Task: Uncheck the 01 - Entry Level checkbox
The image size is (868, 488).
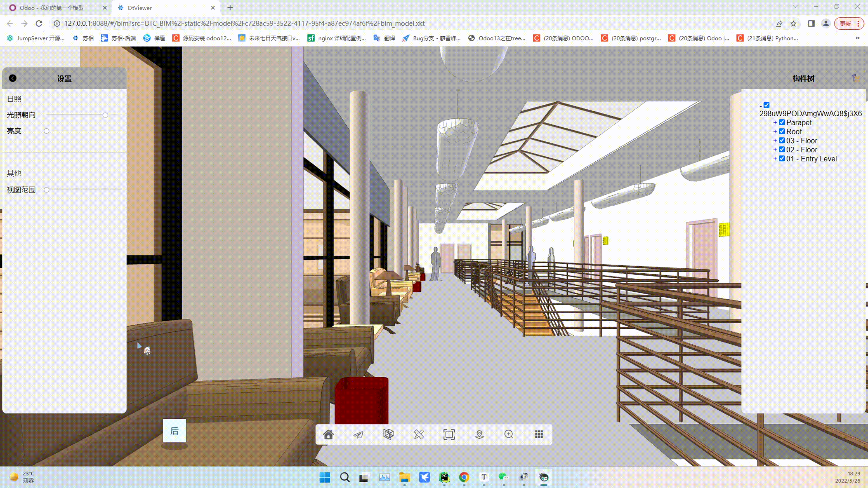Action: pos(782,159)
